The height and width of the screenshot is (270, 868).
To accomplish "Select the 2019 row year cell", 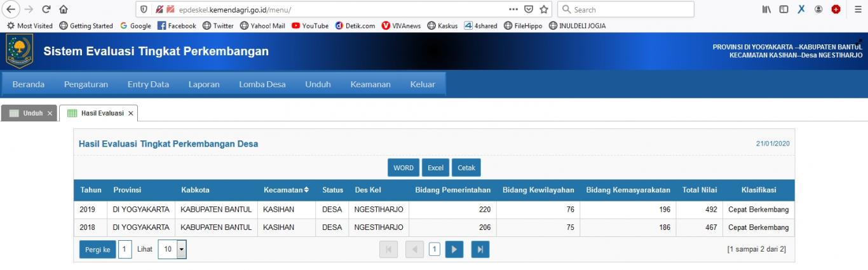I will pyautogui.click(x=91, y=209).
